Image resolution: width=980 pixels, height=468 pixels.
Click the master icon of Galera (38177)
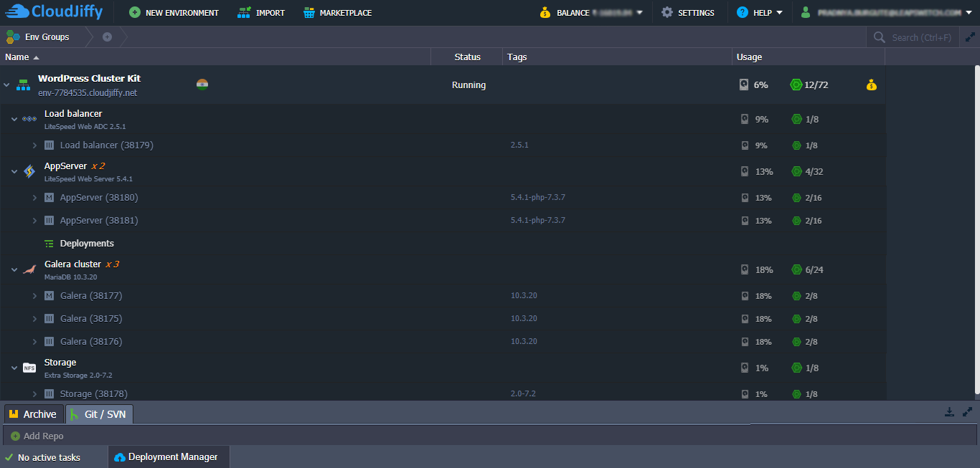click(x=49, y=295)
